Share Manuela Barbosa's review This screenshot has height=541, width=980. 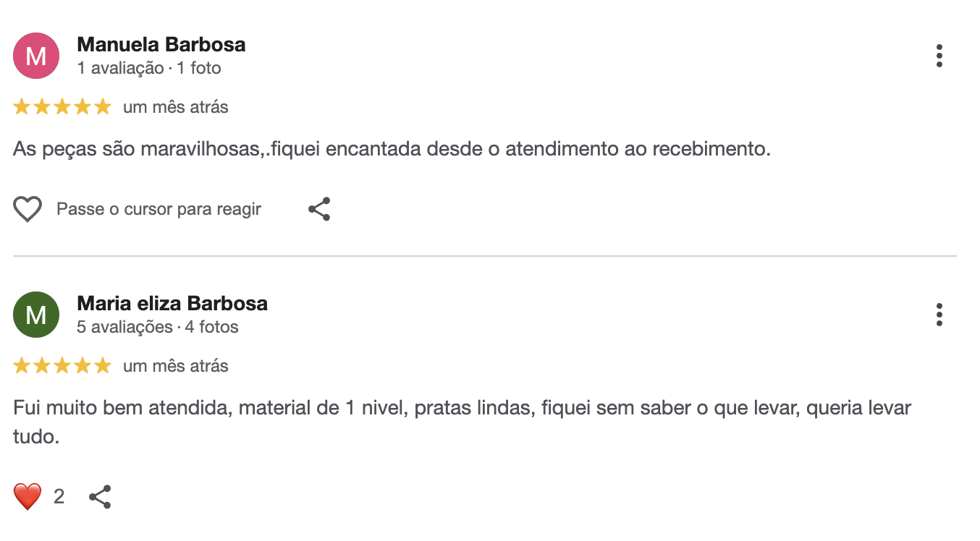pyautogui.click(x=319, y=209)
